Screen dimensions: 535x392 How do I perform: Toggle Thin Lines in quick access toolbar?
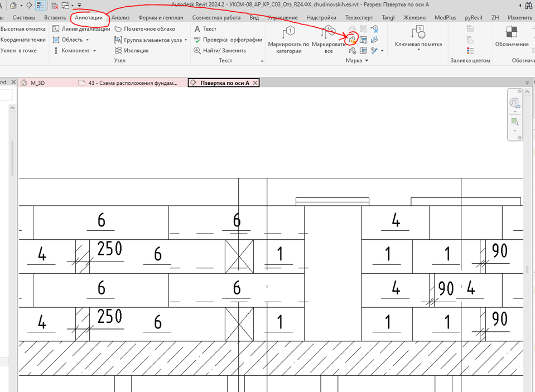click(x=41, y=5)
